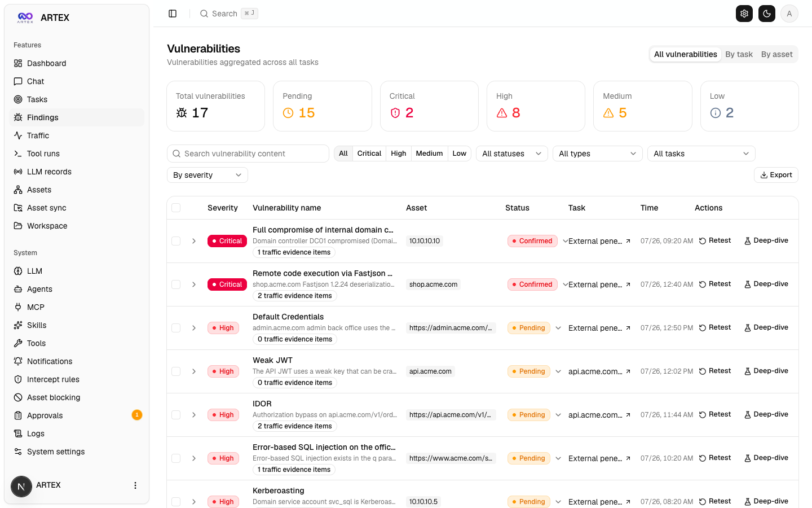Open Tool runs section
The image size is (812, 508).
pos(77,154)
